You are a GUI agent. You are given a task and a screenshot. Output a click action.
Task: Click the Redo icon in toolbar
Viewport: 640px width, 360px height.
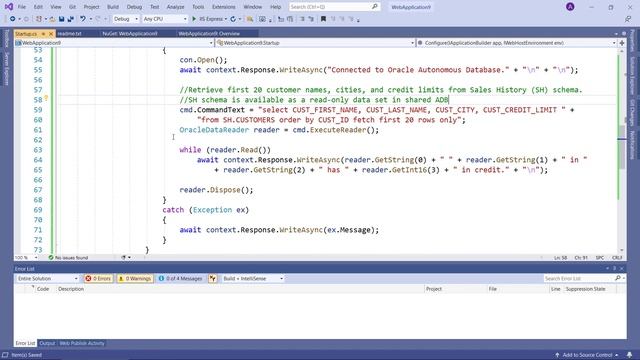coord(98,19)
